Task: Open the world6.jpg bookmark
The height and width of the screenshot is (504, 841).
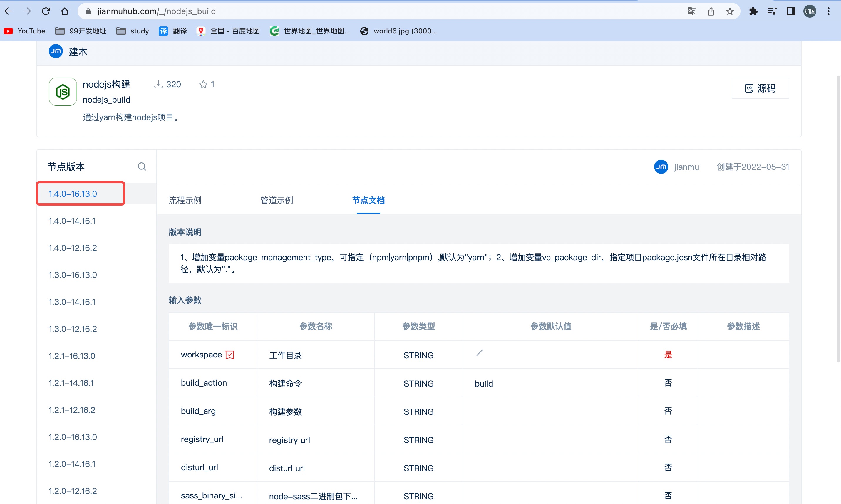Action: (x=398, y=31)
